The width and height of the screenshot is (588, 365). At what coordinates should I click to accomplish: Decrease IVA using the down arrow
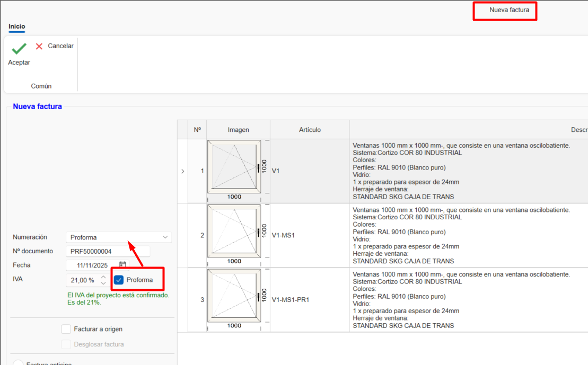pyautogui.click(x=103, y=283)
